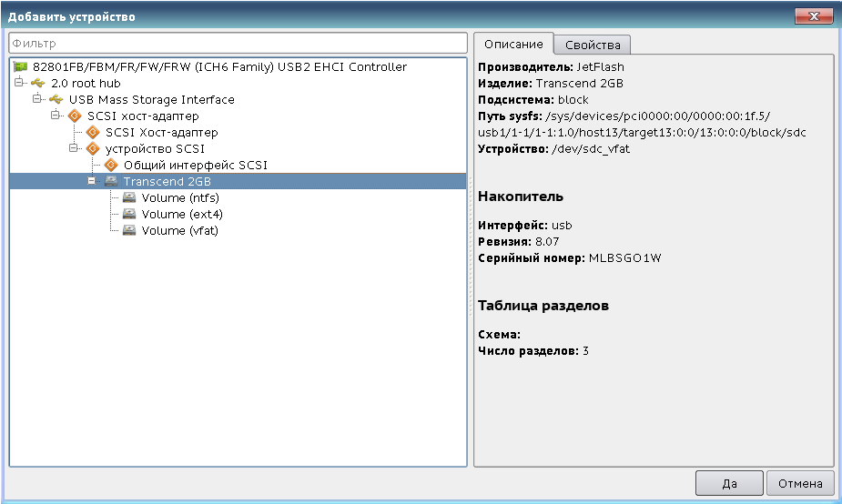Click the Интерфейс: usb line

click(x=525, y=226)
